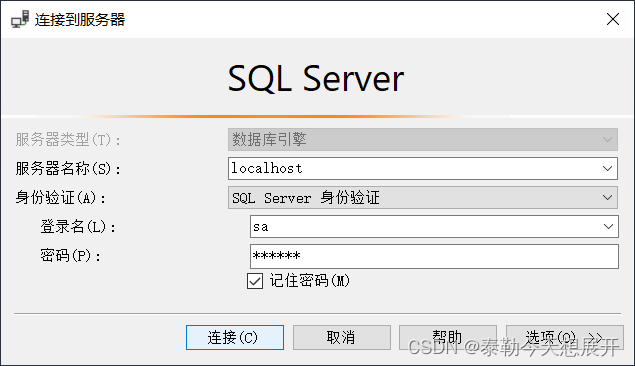Screen dimensions: 635x366
Task: Expand options with 选项(O) >> button
Action: click(565, 337)
